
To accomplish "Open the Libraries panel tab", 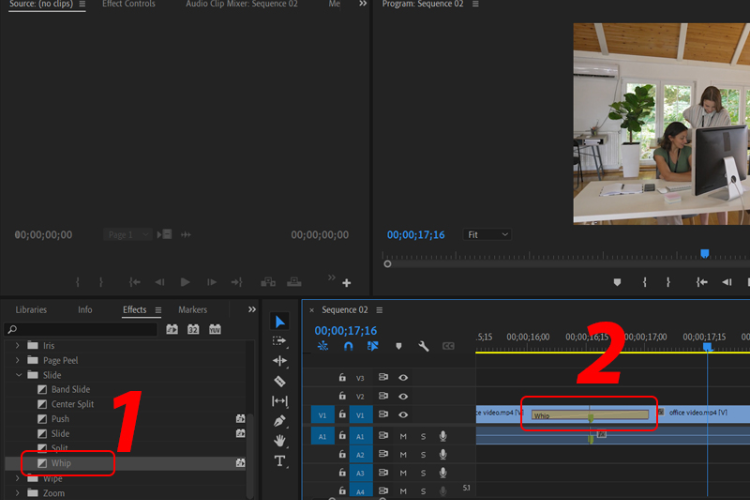I will (31, 310).
